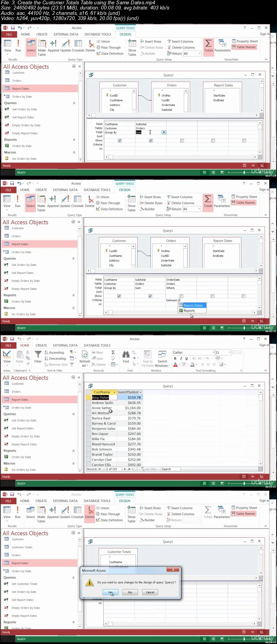Screen dimensions: 277x644
Task: Open DESIGN tab in the 00:01:38 frame
Action: point(125,34)
